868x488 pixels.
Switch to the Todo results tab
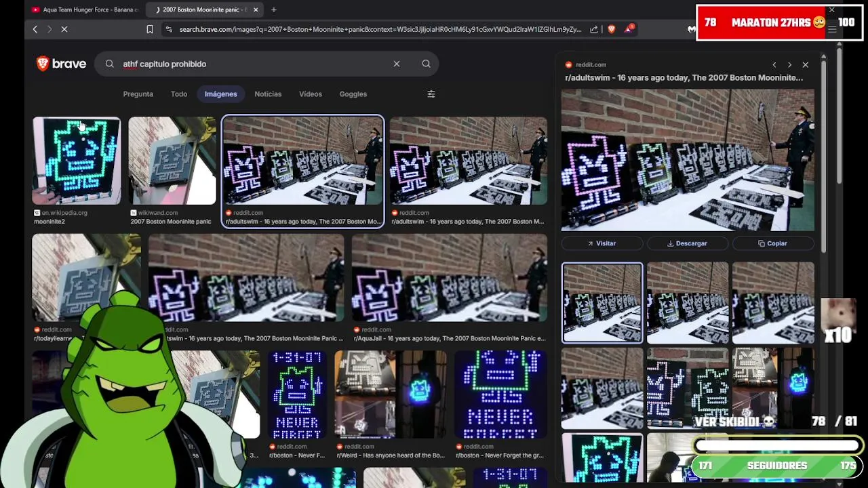click(x=179, y=94)
